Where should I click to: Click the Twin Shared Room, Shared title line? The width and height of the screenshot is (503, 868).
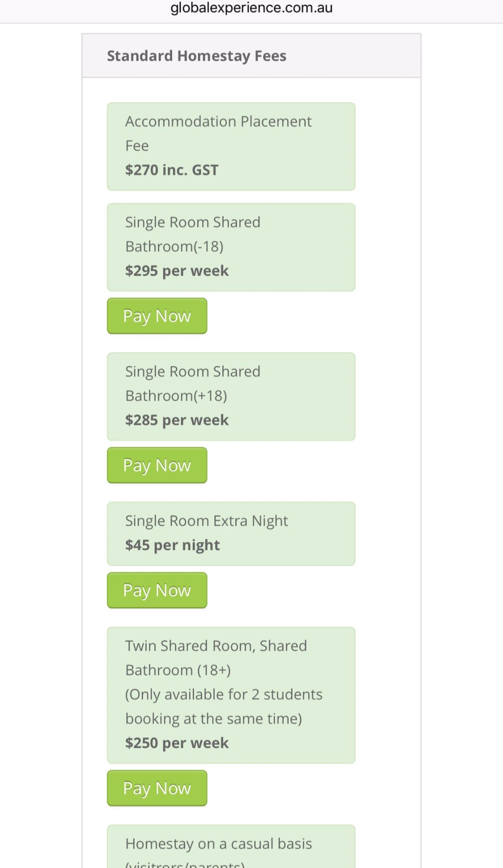216,646
